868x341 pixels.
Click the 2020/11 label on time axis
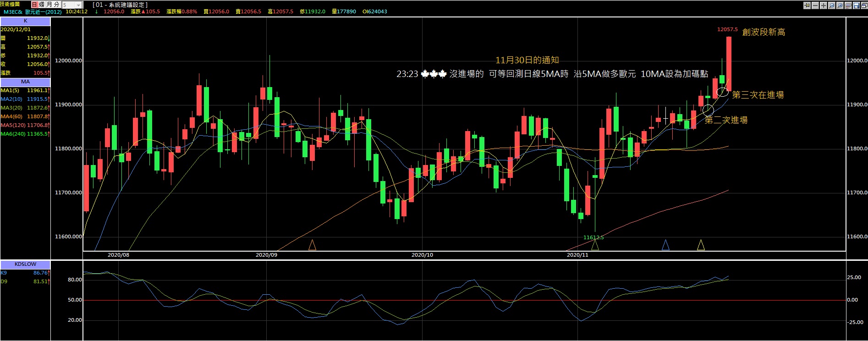click(577, 255)
